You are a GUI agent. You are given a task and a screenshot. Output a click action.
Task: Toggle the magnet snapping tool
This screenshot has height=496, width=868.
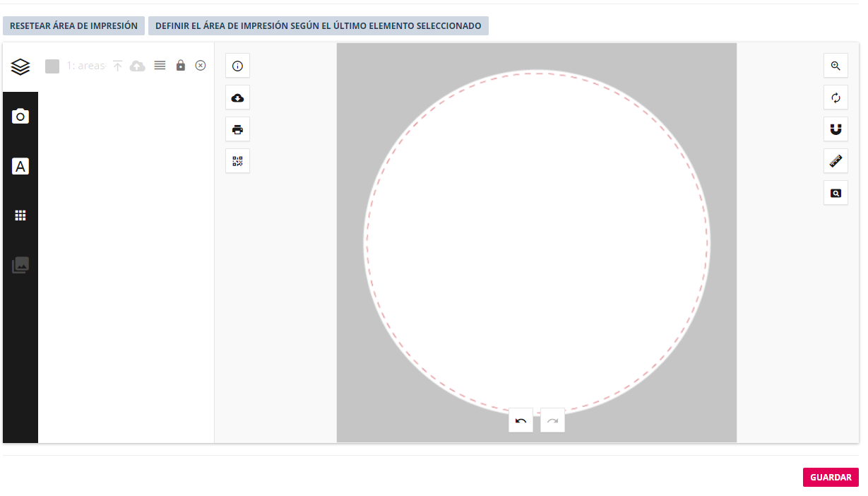[836, 129]
